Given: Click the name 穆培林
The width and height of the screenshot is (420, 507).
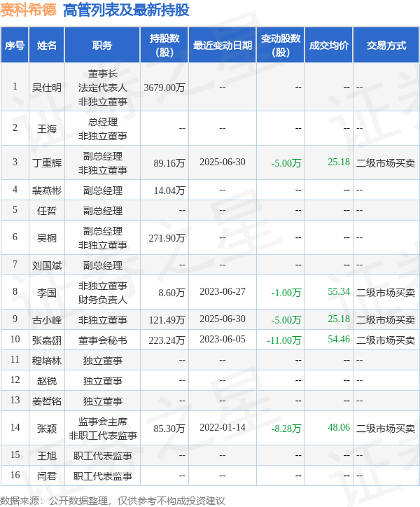Looking at the screenshot, I should 47,361.
